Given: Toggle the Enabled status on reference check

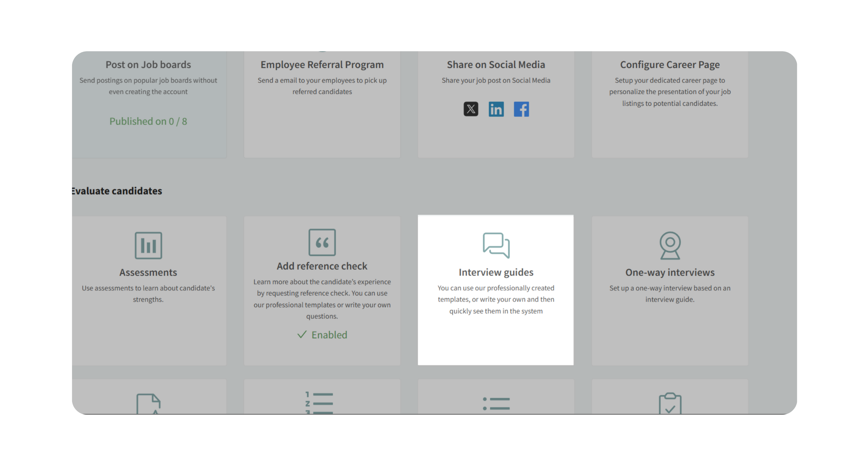Looking at the screenshot, I should tap(322, 335).
